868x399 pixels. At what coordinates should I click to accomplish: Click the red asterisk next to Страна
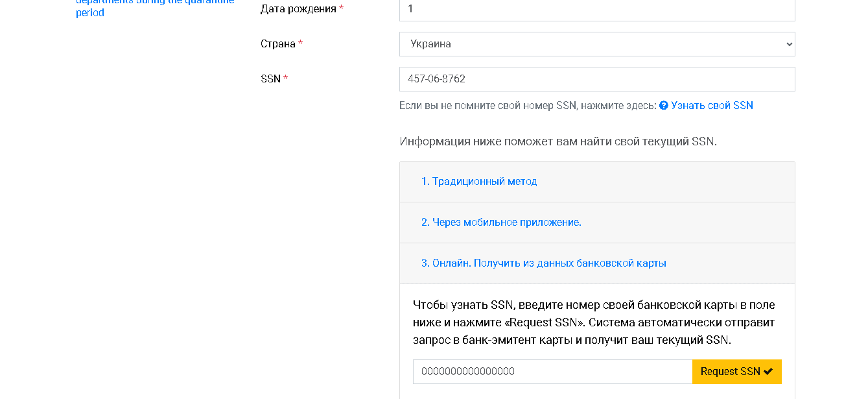click(301, 44)
